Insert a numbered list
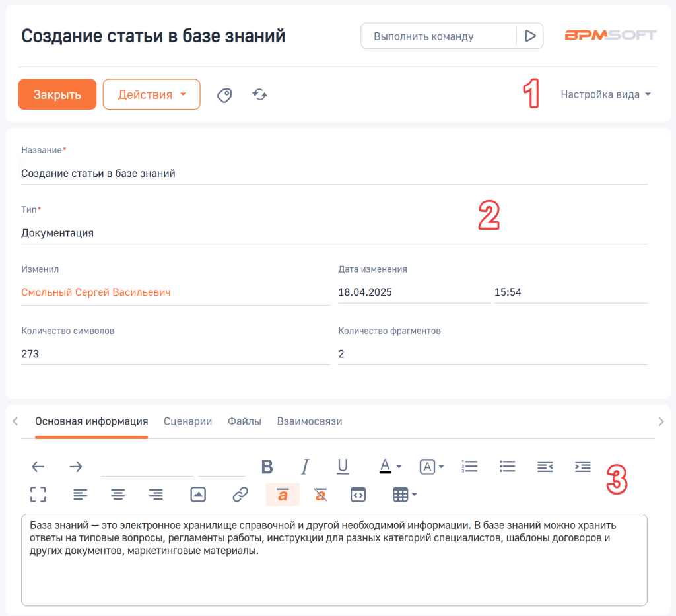Screen dimensions: 676x616 point(469,466)
